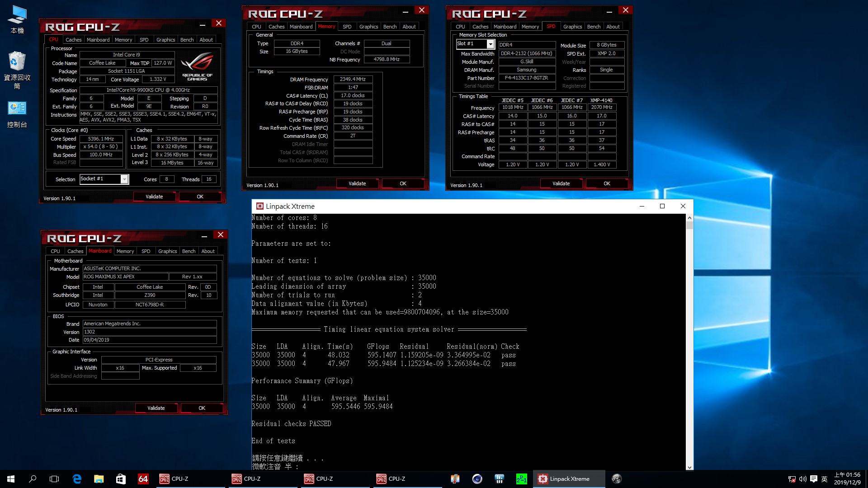Click the Core Speed value 5396.1 MHz
This screenshot has height=488, width=868.
[x=101, y=139]
